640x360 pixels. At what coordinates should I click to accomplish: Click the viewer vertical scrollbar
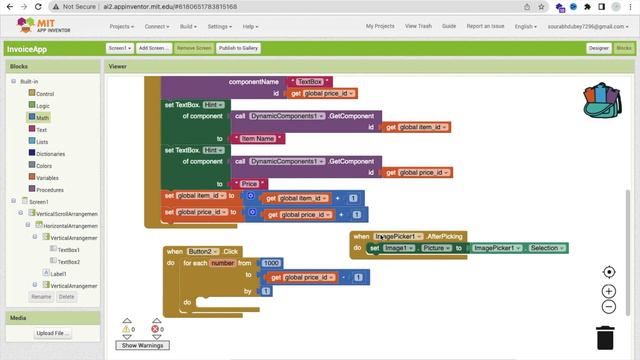(x=628, y=253)
